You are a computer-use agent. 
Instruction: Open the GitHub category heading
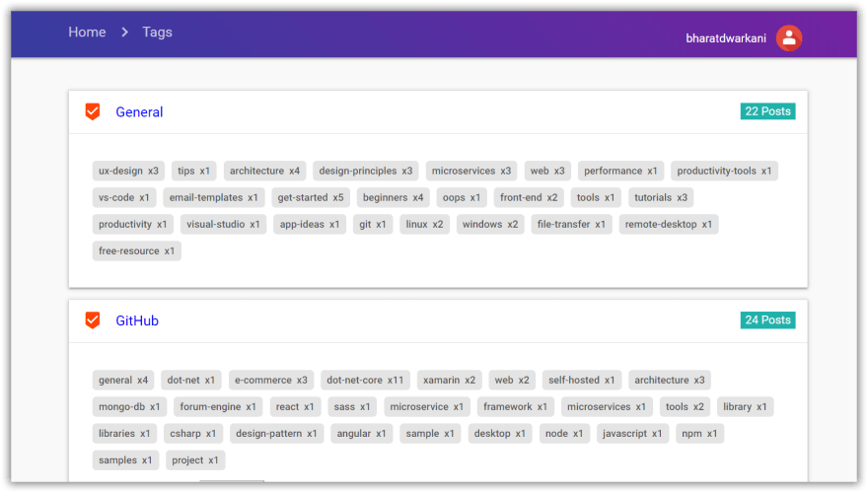[x=137, y=320]
